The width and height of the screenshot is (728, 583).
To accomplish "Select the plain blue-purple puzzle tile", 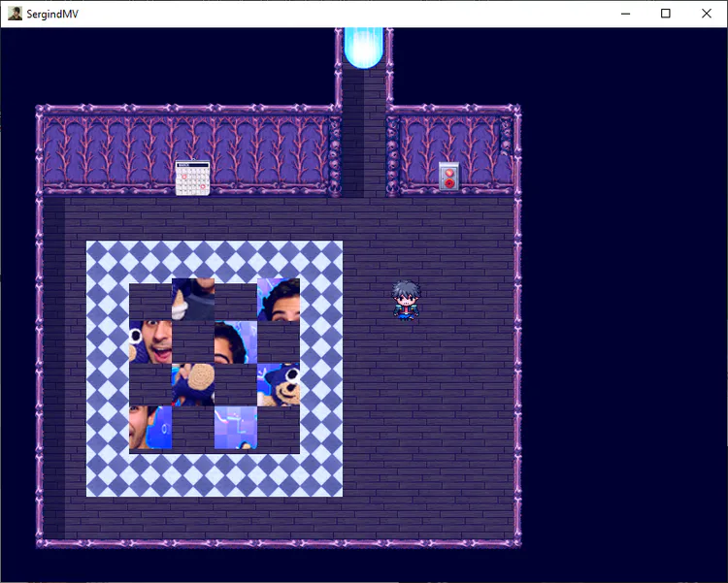I will pos(236,428).
